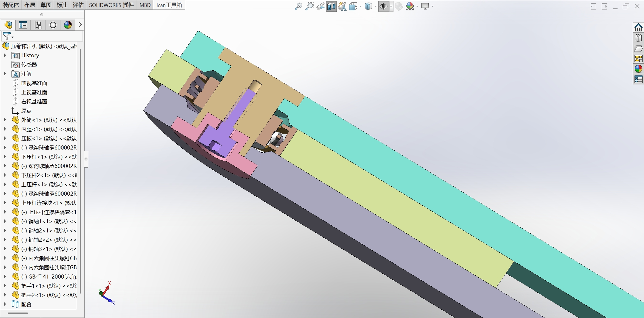Open the MBD ribbon tab
The height and width of the screenshot is (318, 644).
coord(145,5)
